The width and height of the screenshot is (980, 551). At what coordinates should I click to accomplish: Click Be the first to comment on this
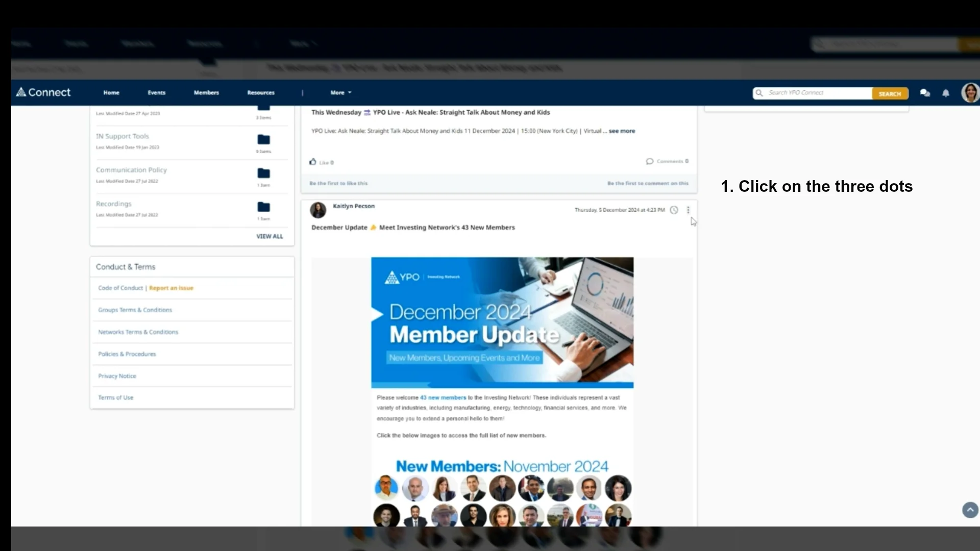pos(648,183)
